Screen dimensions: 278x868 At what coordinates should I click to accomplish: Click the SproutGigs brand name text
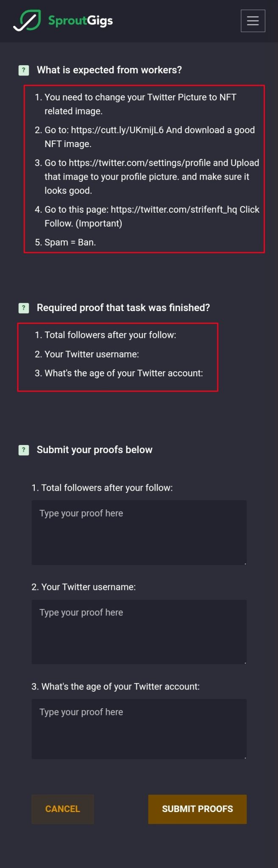coord(81,21)
